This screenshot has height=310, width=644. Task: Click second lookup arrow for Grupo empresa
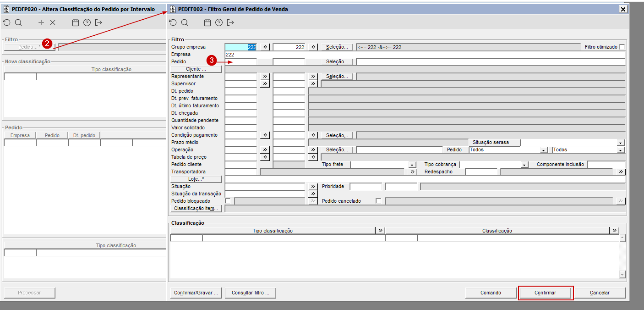point(313,47)
